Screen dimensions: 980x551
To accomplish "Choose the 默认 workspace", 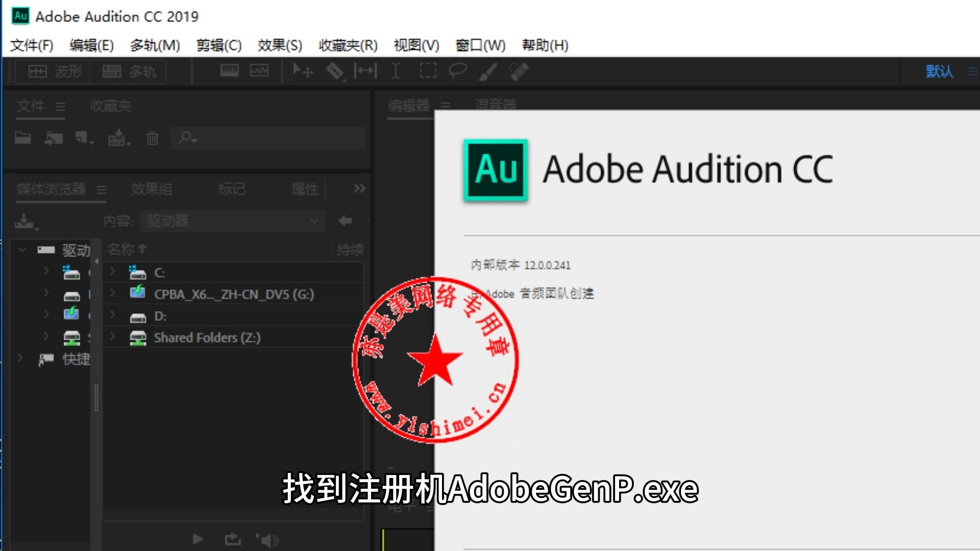I will point(940,71).
